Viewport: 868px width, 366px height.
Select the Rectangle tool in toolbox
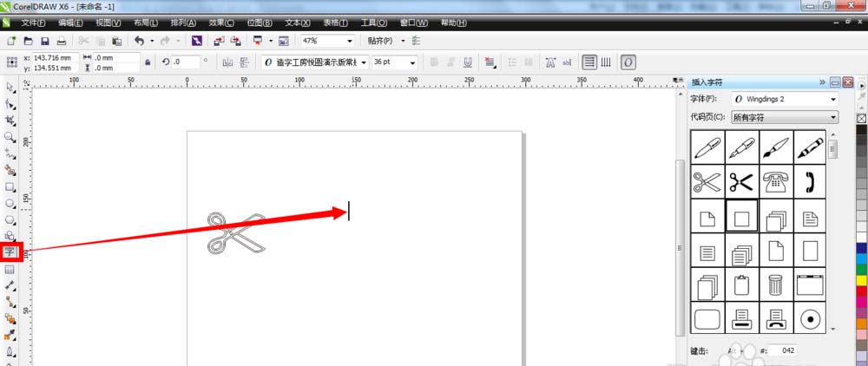click(x=10, y=186)
